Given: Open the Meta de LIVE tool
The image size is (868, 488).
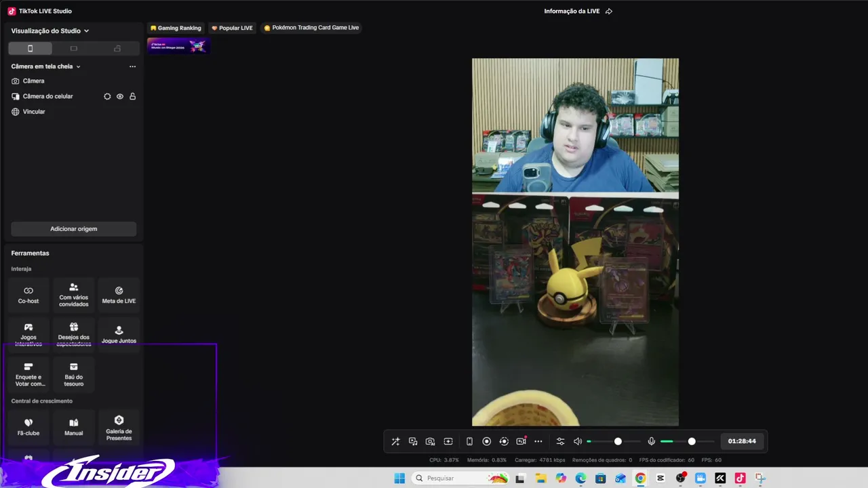Looking at the screenshot, I should (119, 295).
